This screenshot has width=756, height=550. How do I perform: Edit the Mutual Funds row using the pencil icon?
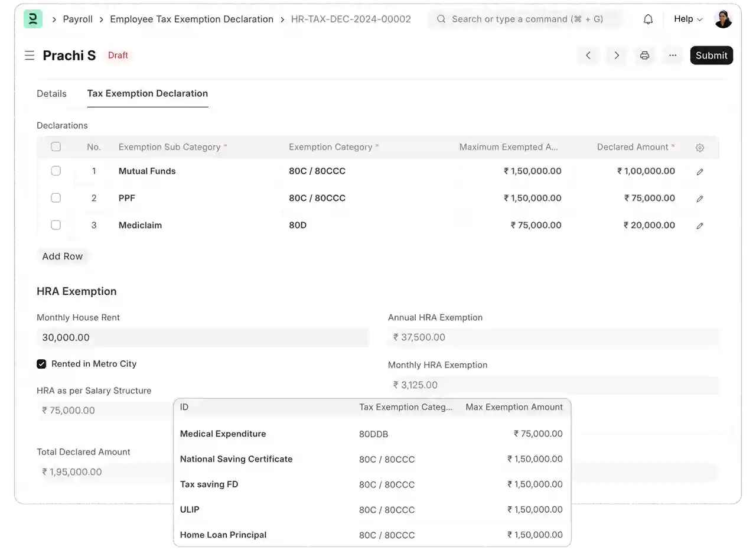(x=700, y=171)
